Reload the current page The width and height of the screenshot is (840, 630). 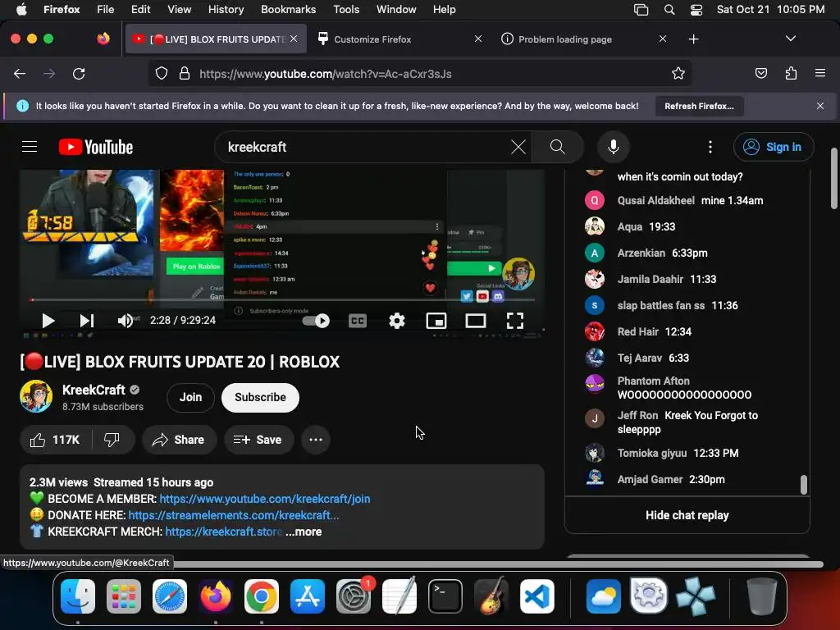[79, 73]
